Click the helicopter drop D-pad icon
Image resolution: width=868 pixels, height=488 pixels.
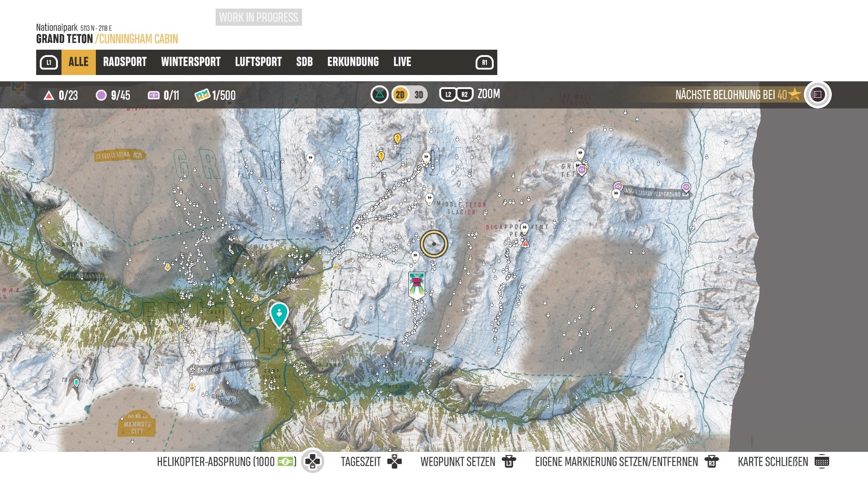pos(312,461)
